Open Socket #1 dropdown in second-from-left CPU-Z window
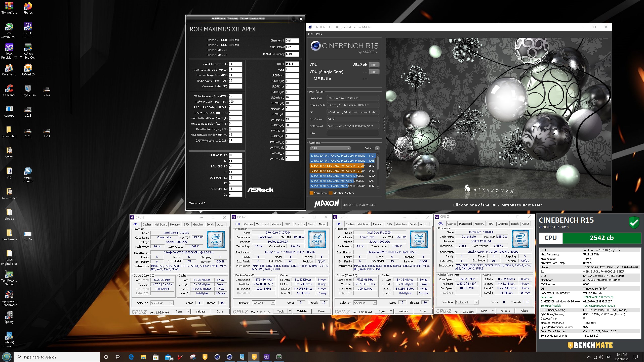Viewport: 644px width, 362px height. [x=263, y=303]
